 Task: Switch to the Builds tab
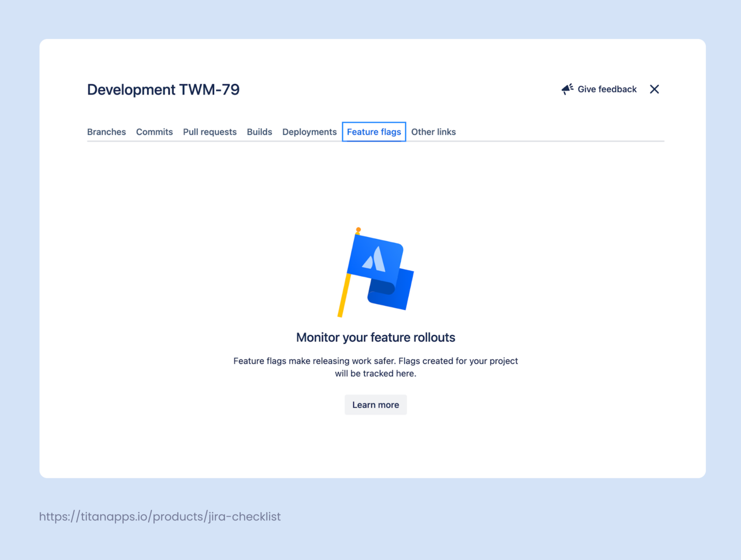pos(260,132)
